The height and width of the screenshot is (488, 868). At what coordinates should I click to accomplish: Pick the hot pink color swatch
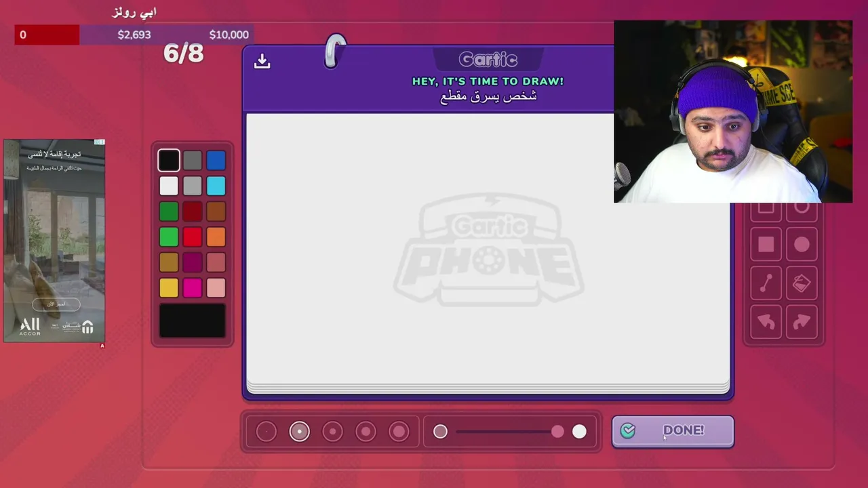click(193, 289)
